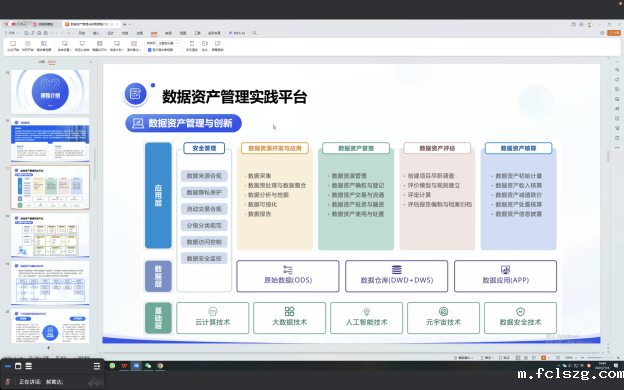Screen dimensions: 624x390
Task: Open the presenter view (演讲者视图) ribbon icon
Action: tap(44, 46)
